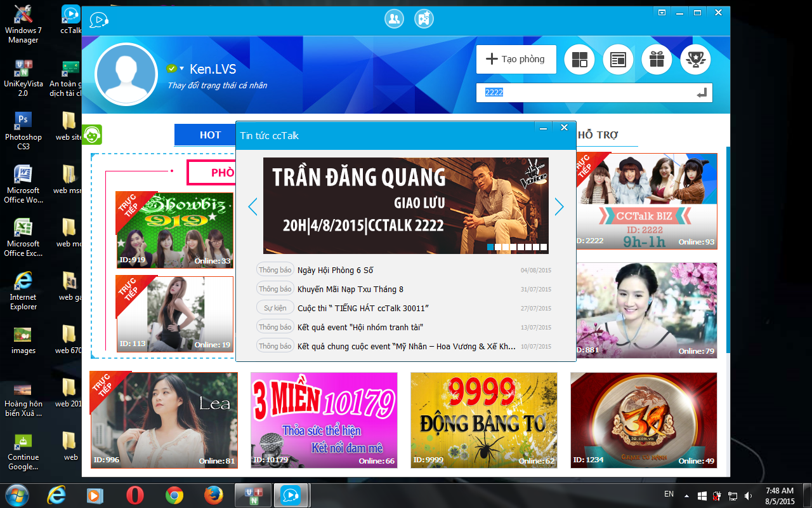Image resolution: width=812 pixels, height=508 pixels.
Task: Switch to UniKey taskbar button
Action: (x=253, y=495)
